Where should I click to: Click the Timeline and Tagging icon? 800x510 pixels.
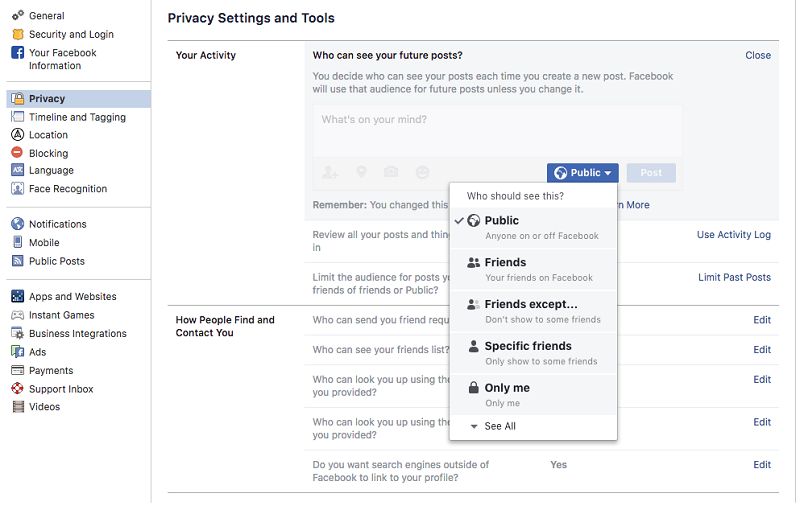tap(18, 117)
